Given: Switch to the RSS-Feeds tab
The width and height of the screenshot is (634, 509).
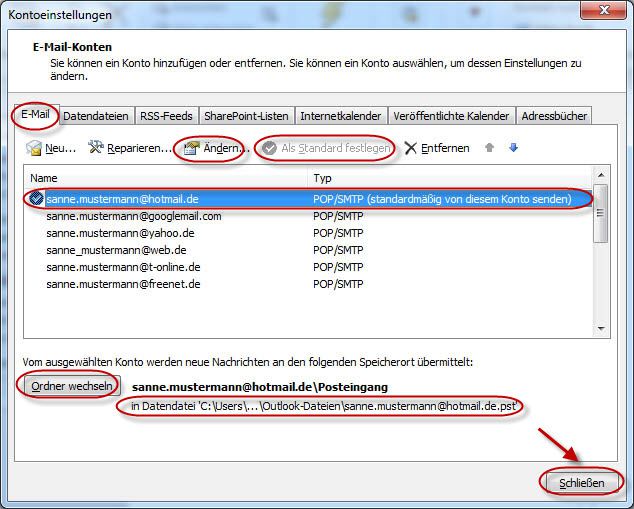Looking at the screenshot, I should pos(166,116).
